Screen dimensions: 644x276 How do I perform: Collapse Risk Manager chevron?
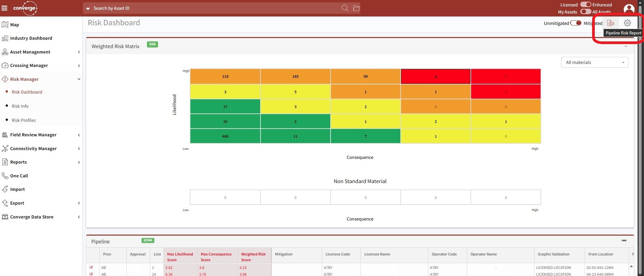[x=79, y=79]
